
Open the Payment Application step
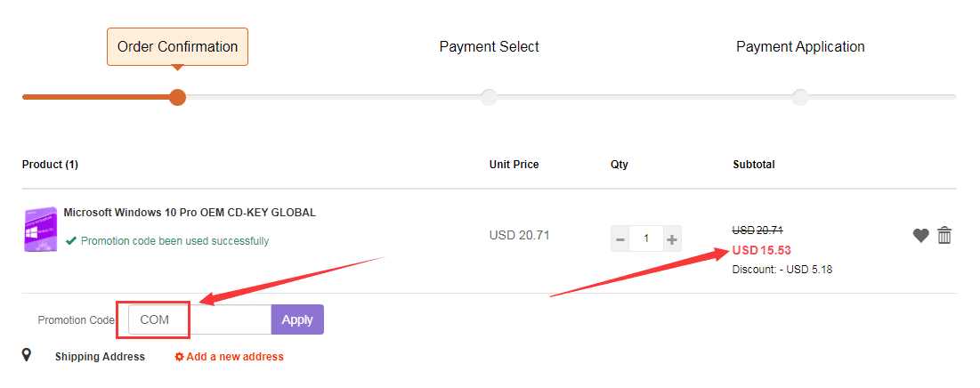pos(800,46)
